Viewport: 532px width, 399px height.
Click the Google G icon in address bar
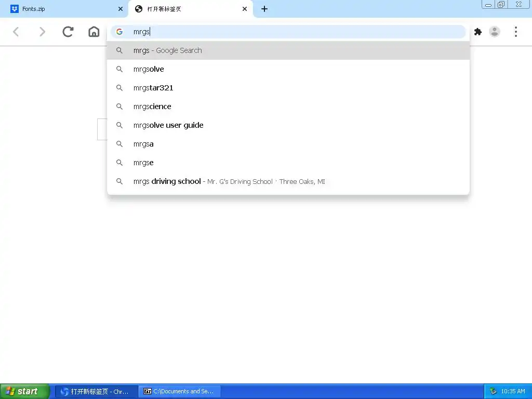coord(119,32)
